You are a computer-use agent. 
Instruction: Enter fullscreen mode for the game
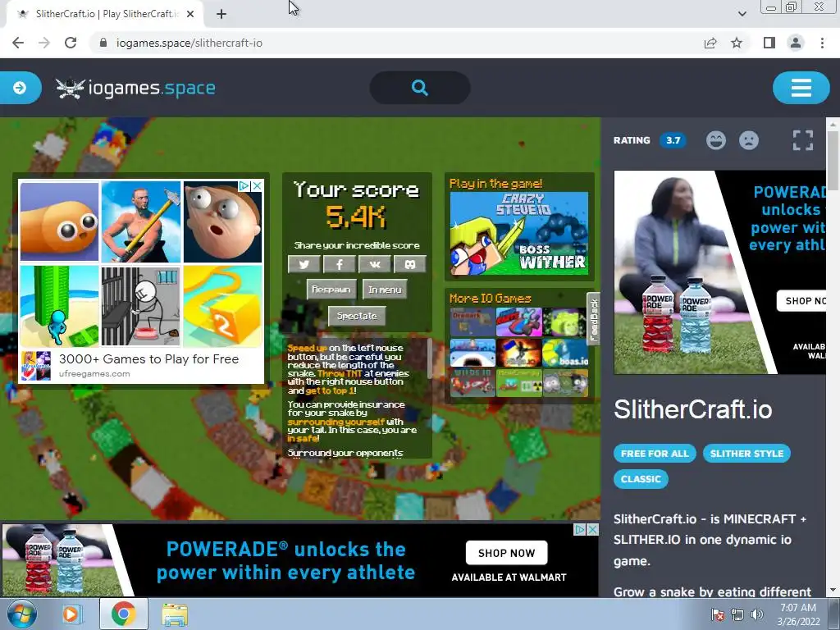pyautogui.click(x=802, y=140)
